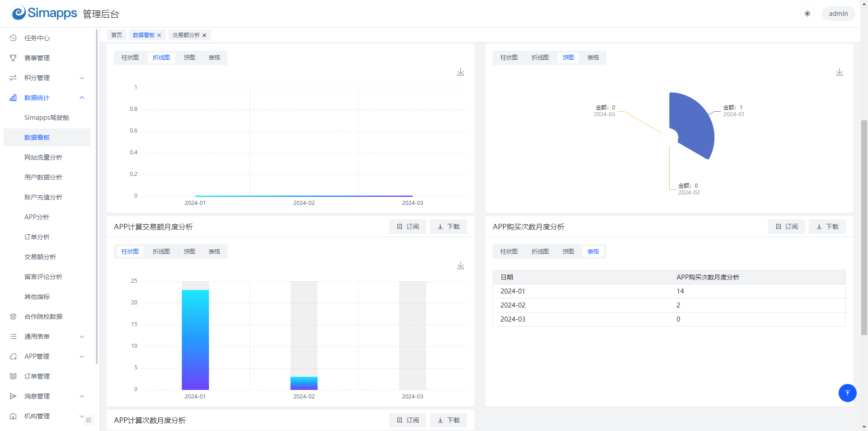Click the 赛事管理 trophy icon
This screenshot has width=868, height=431.
click(x=13, y=58)
